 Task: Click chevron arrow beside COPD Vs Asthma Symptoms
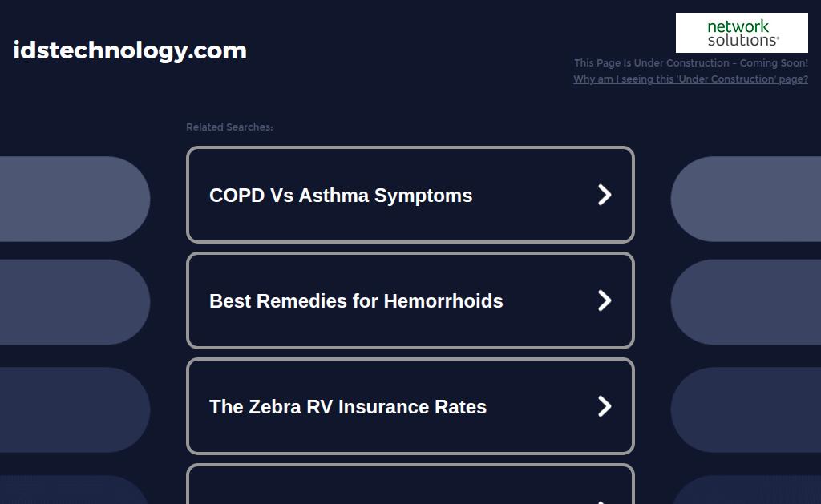click(605, 195)
